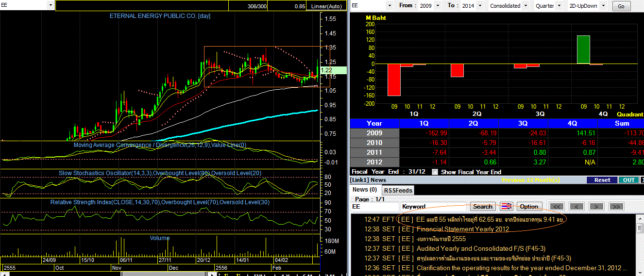This screenshot has height=276, width=644.
Task: Go to previous news page (<)
Action: (x=576, y=206)
